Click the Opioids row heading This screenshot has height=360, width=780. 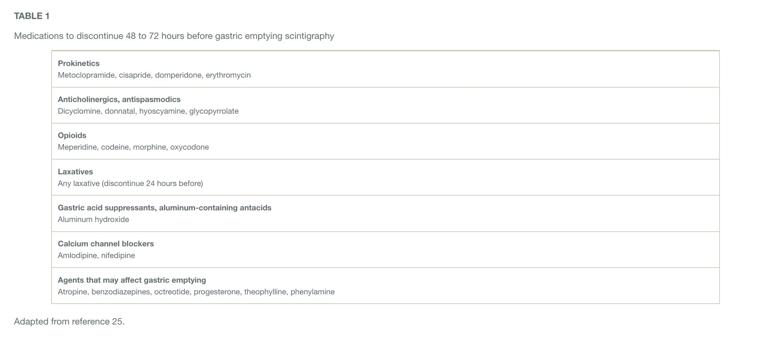pyautogui.click(x=72, y=136)
